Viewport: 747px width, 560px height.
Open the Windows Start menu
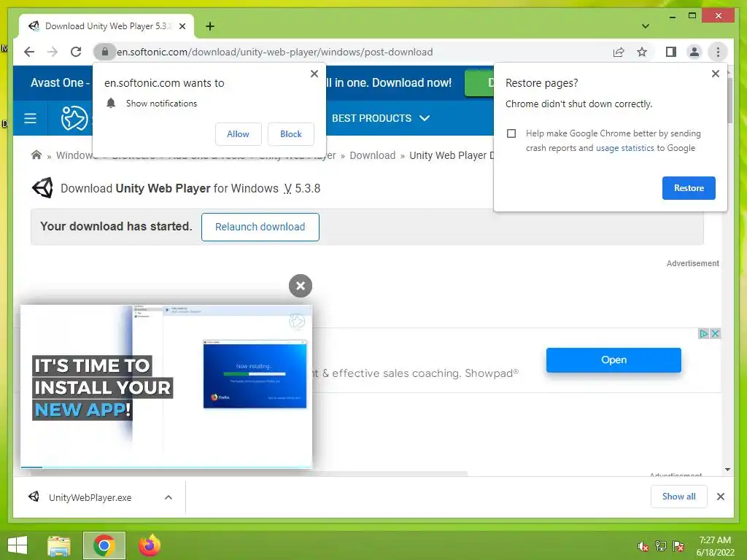click(x=18, y=545)
